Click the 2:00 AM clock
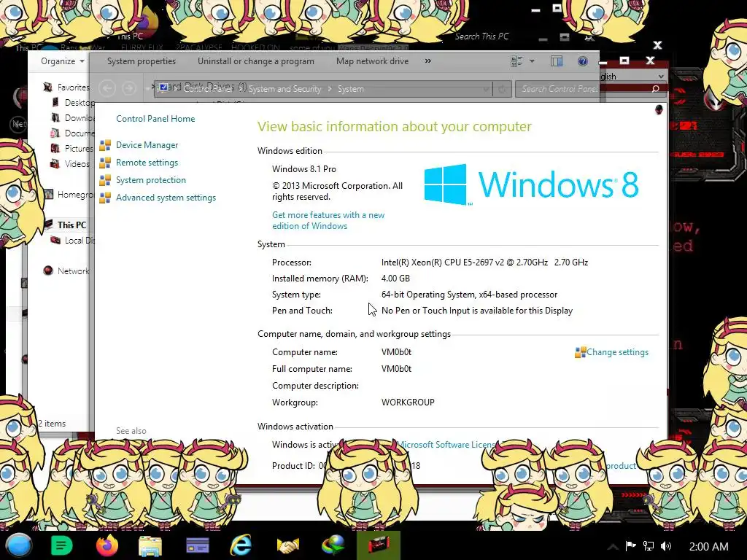Image resolution: width=747 pixels, height=560 pixels. click(x=708, y=547)
